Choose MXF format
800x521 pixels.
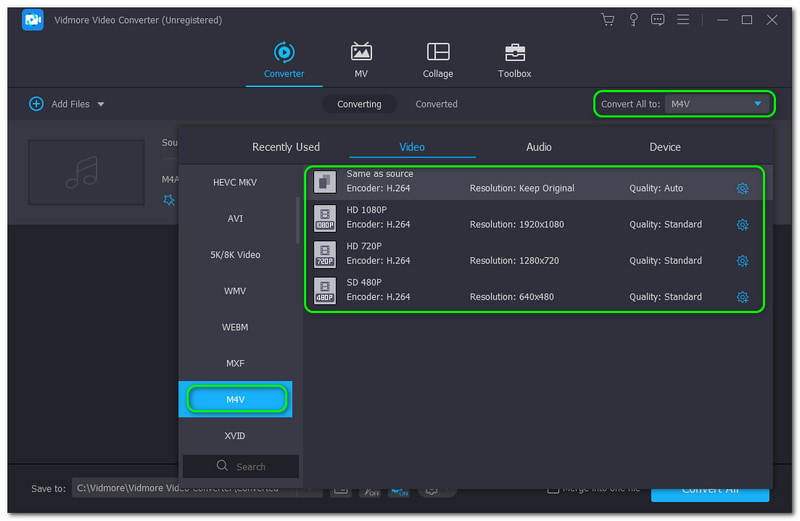pos(235,364)
